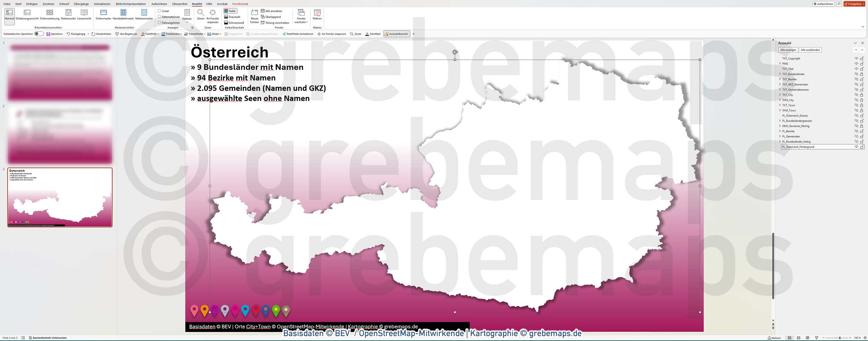Show the hidden TXT_Bezirke layer
The width and height of the screenshot is (868, 341).
tap(856, 79)
